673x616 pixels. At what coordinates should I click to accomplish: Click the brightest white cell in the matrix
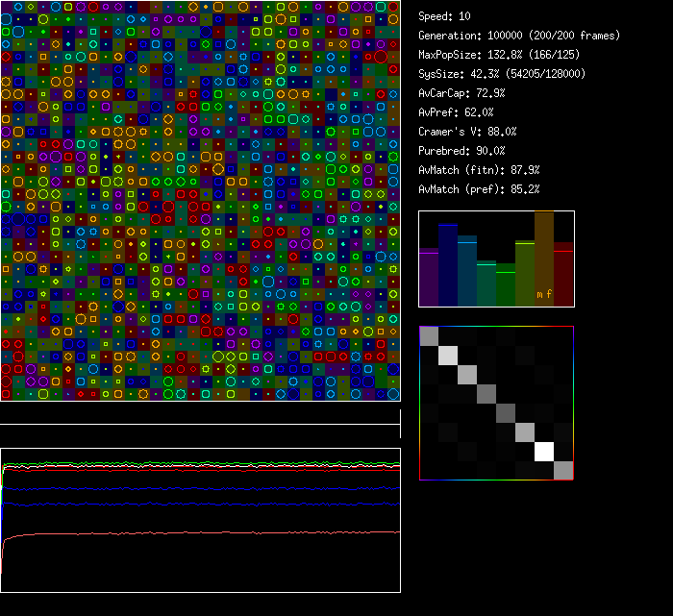(x=544, y=451)
